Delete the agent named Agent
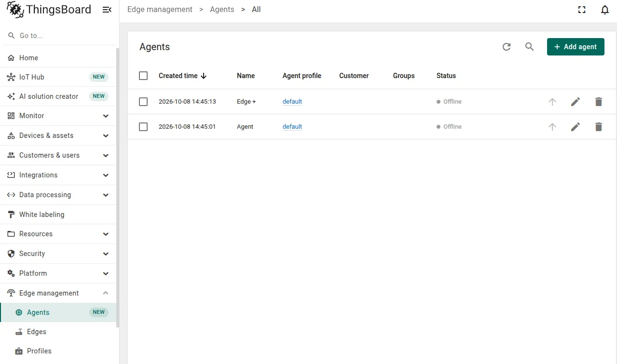This screenshot has height=364, width=617. 599,127
